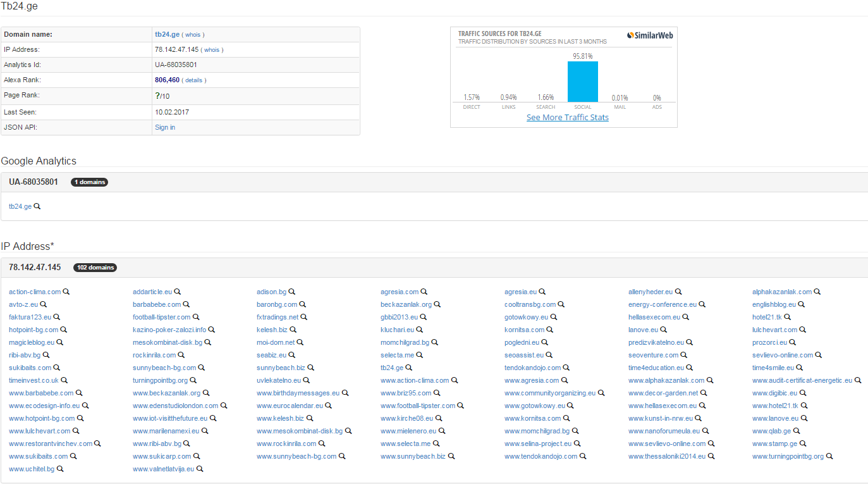Viewport: 868px width, 484px height.
Task: Open whois link next to domain name
Action: (193, 35)
